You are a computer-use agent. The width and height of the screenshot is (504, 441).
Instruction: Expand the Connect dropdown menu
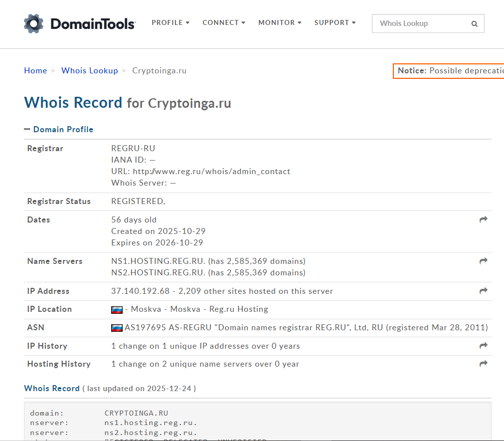click(224, 22)
